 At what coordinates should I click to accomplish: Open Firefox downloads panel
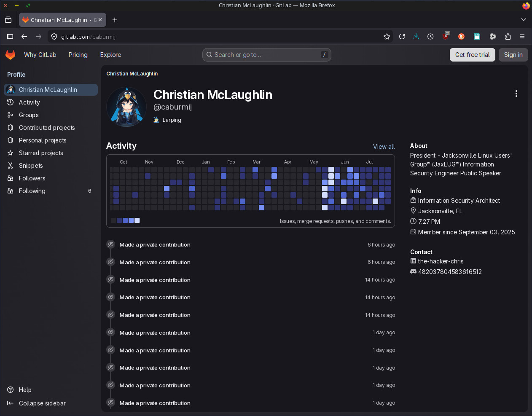click(416, 37)
